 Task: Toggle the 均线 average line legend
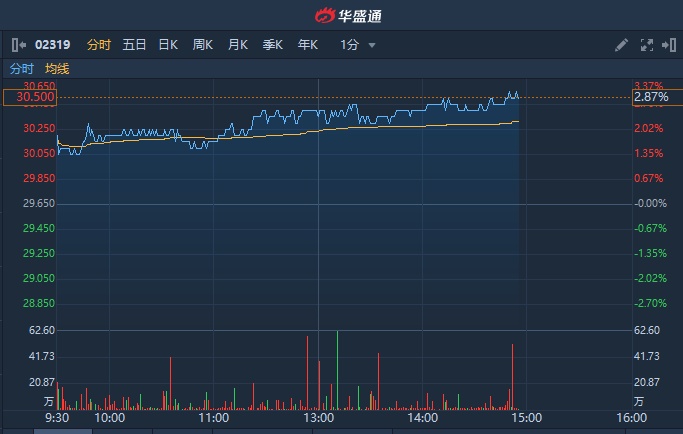click(57, 68)
